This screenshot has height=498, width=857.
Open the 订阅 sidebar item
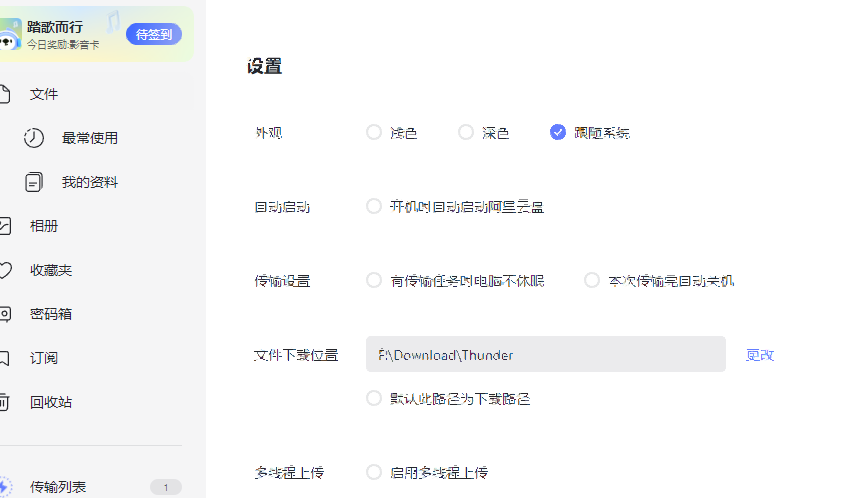[44, 358]
